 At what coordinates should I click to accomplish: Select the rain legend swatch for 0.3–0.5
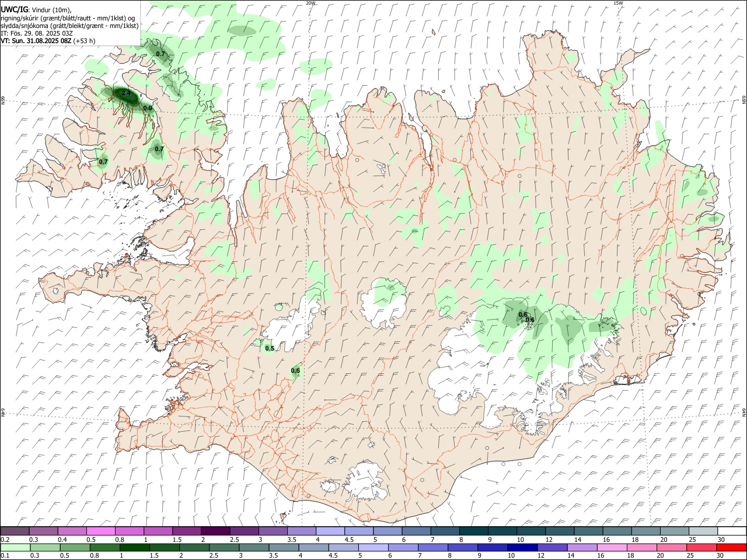45,547
